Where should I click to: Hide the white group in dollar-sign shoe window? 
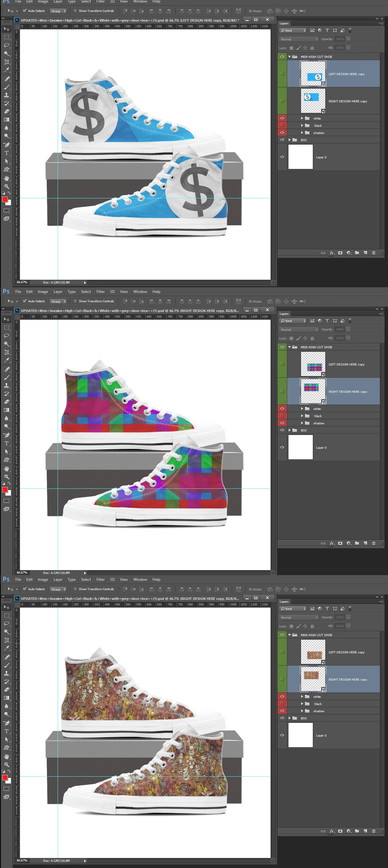(282, 118)
